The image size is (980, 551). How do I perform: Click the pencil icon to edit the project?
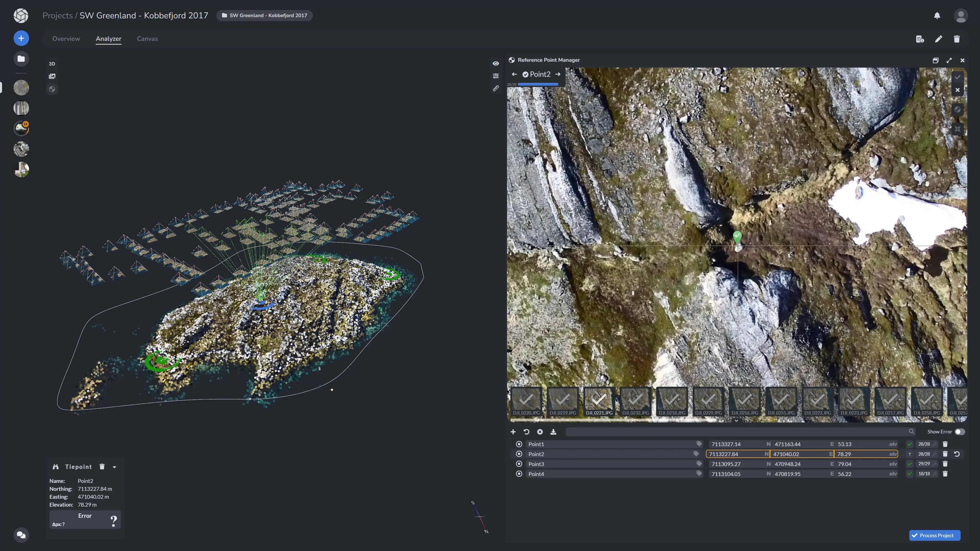(939, 39)
